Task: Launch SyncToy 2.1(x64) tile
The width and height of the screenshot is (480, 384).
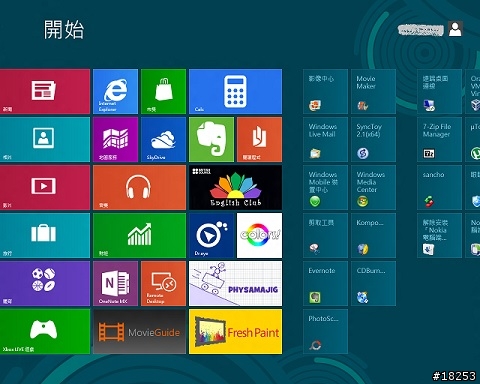Action: coord(373,139)
